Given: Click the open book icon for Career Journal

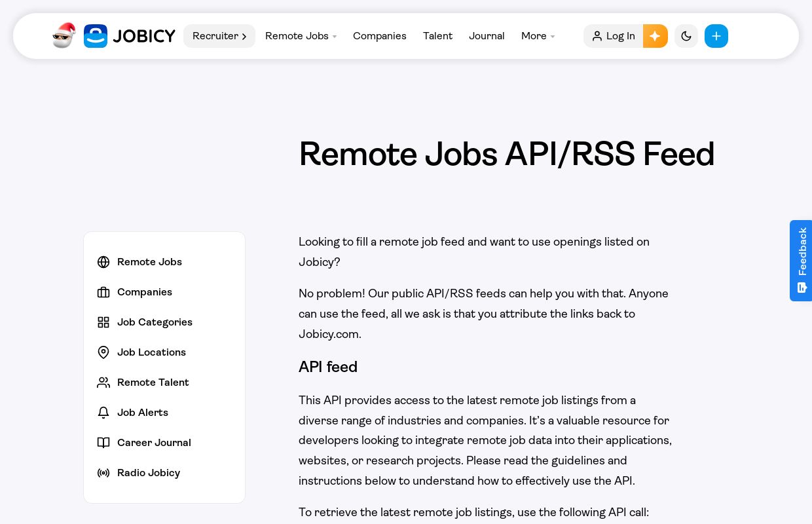Looking at the screenshot, I should 103,443.
